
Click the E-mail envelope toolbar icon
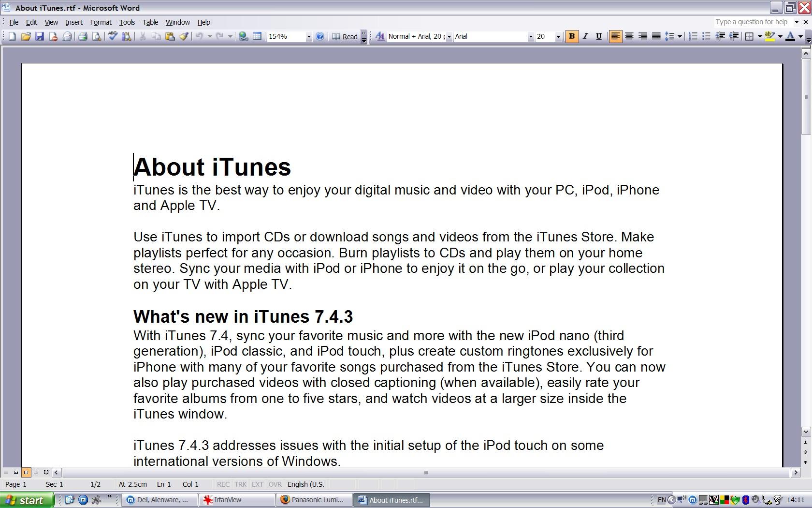pyautogui.click(x=67, y=36)
